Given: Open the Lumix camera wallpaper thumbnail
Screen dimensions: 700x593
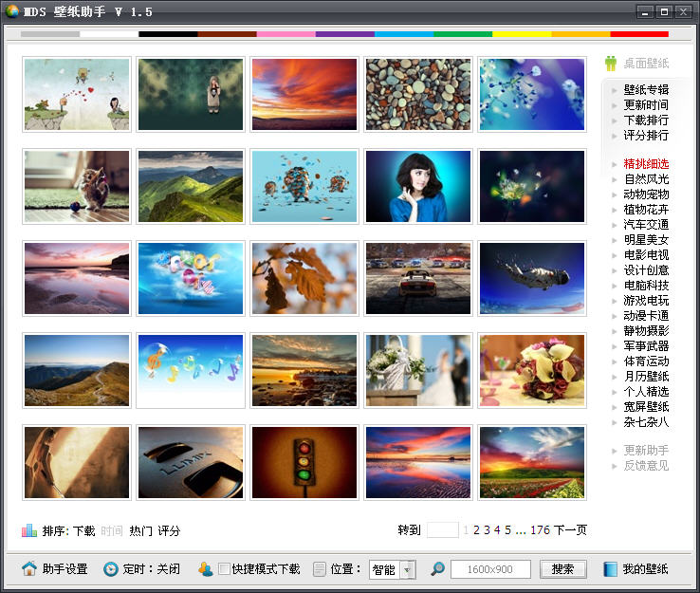Looking at the screenshot, I should (x=191, y=462).
